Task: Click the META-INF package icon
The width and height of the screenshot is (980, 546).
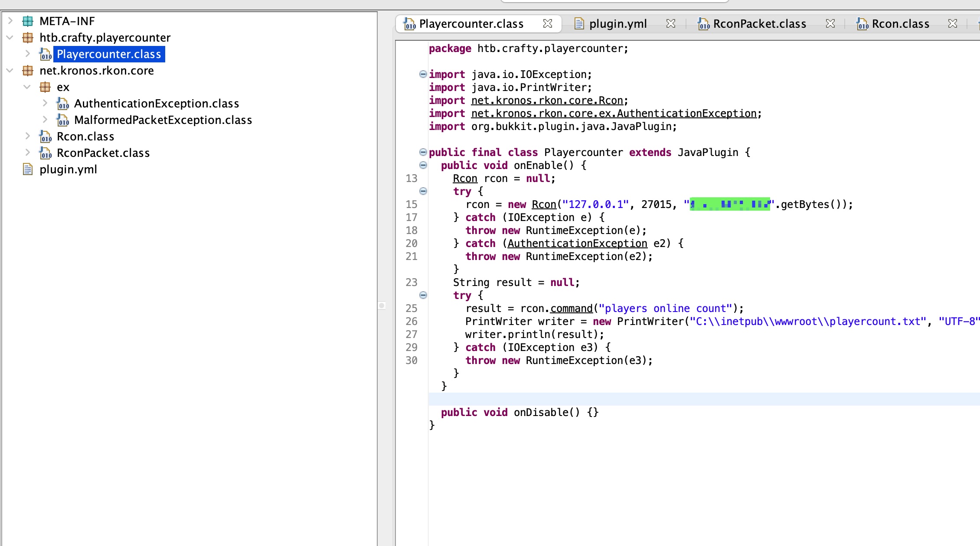Action: [28, 21]
